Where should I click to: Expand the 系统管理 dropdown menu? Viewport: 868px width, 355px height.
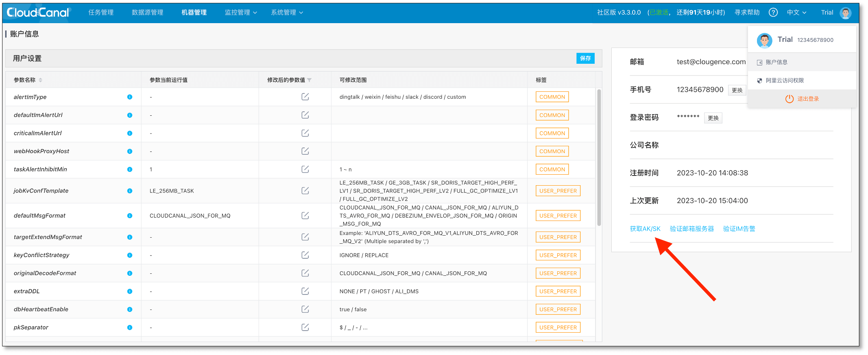tap(287, 13)
